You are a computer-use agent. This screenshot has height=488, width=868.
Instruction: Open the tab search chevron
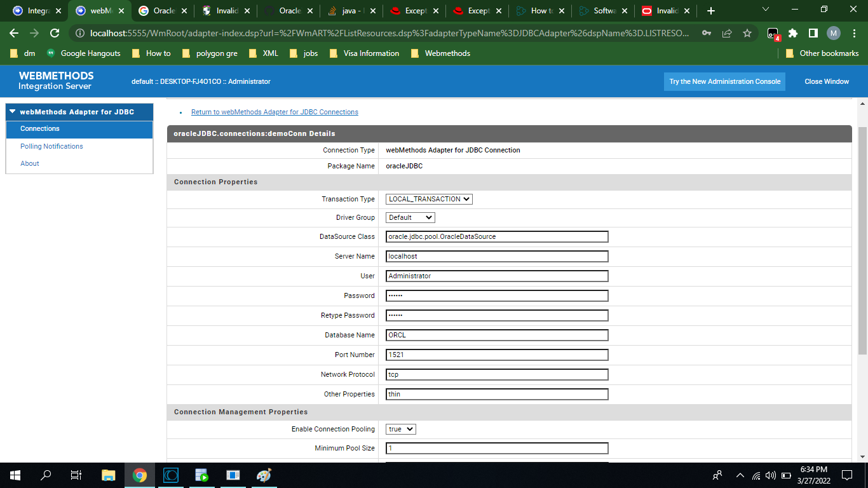coord(765,10)
